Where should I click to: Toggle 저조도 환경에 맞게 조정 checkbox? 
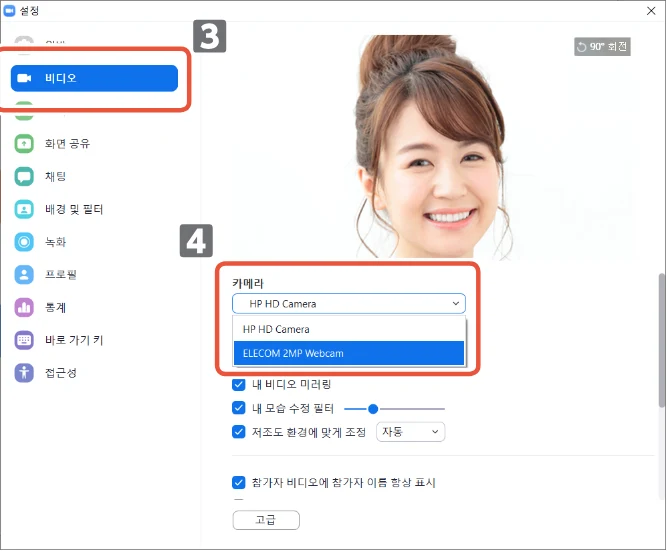pos(239,432)
